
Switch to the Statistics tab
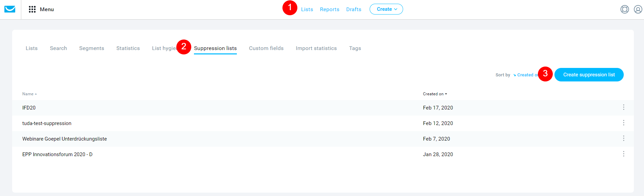128,48
